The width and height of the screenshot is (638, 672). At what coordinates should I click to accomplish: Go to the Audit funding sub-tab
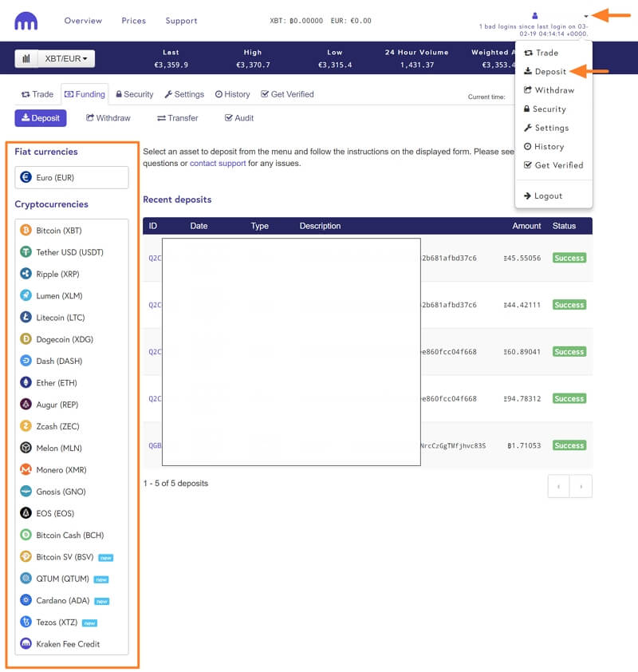239,118
